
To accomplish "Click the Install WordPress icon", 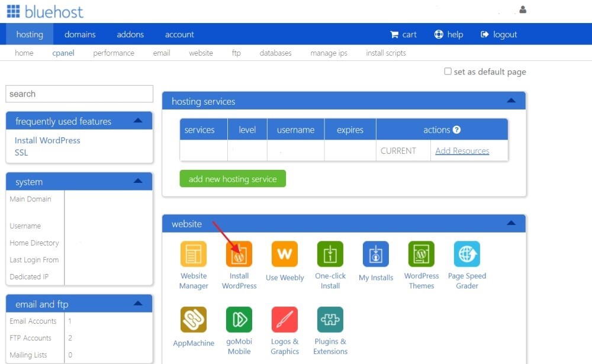I will point(239,255).
